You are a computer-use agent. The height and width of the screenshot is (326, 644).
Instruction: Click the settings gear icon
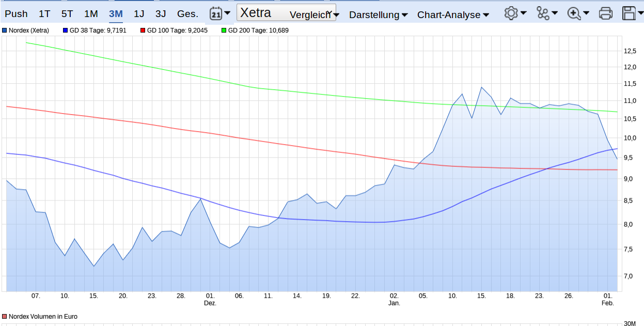pos(511,13)
